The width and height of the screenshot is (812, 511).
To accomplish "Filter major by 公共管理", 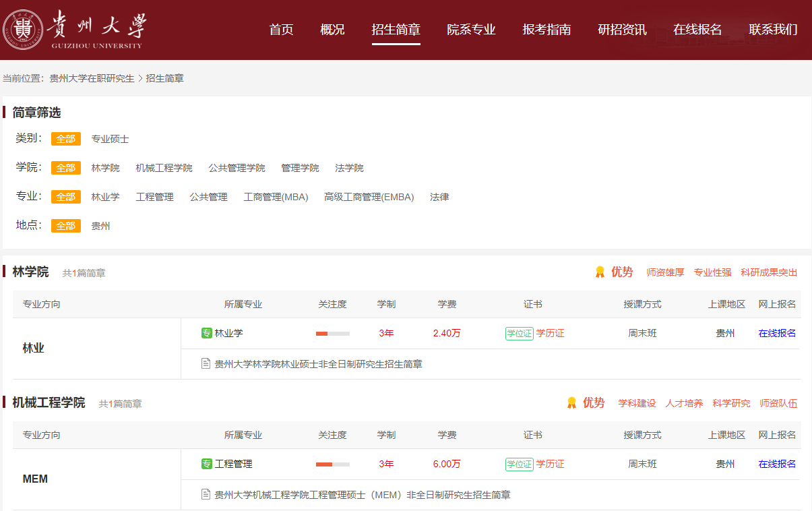I will pyautogui.click(x=208, y=197).
